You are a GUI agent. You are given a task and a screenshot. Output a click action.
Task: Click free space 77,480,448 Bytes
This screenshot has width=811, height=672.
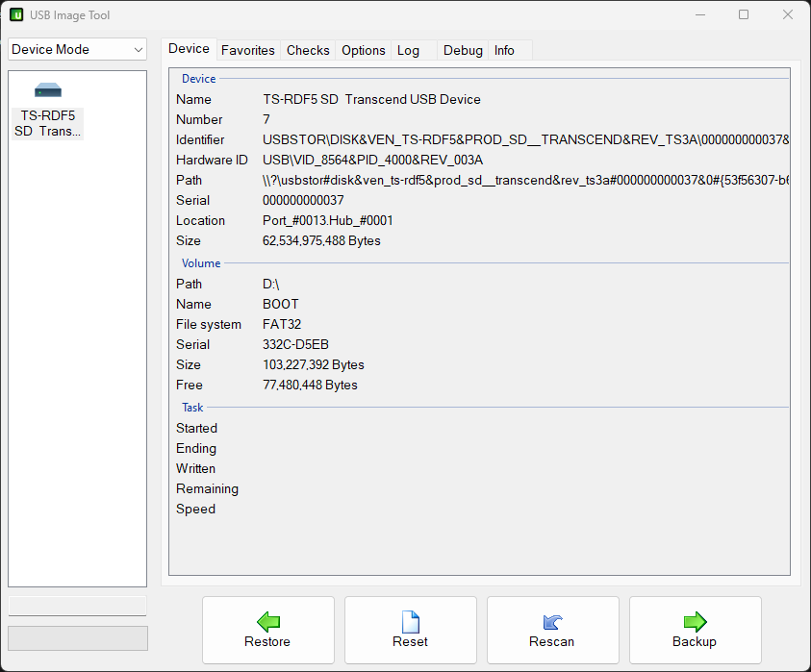pyautogui.click(x=310, y=385)
